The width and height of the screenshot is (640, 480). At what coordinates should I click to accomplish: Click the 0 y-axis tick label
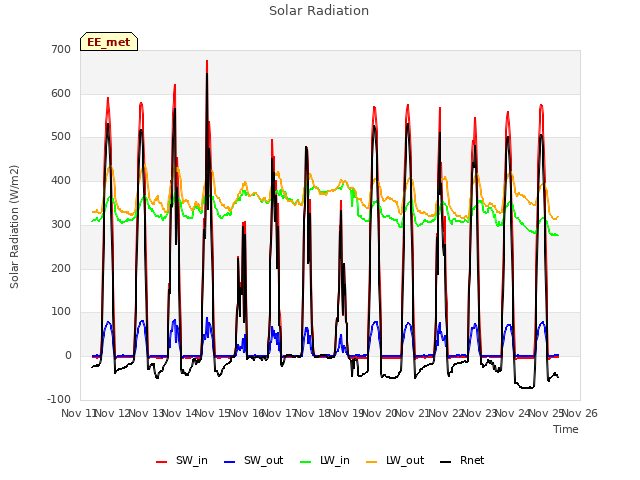(x=68, y=356)
